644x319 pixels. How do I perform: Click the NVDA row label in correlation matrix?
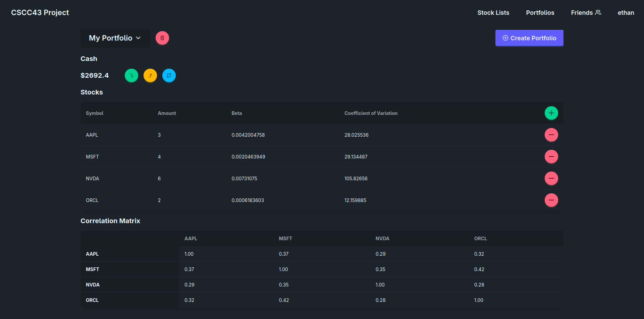(x=93, y=285)
